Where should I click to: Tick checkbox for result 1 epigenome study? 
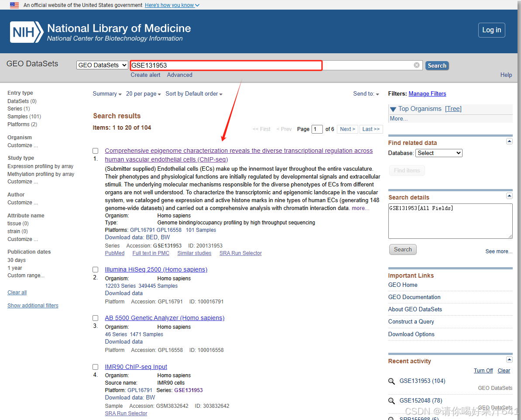pos(96,151)
